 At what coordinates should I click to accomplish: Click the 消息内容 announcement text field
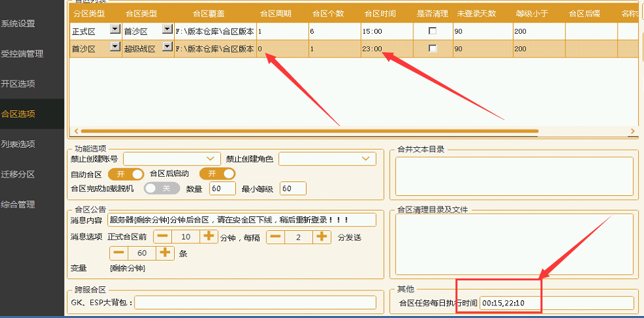coord(242,220)
